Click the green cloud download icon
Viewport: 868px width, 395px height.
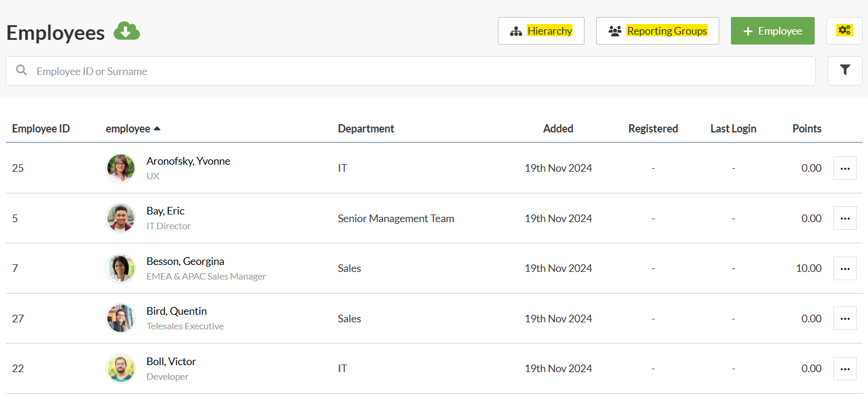click(127, 31)
